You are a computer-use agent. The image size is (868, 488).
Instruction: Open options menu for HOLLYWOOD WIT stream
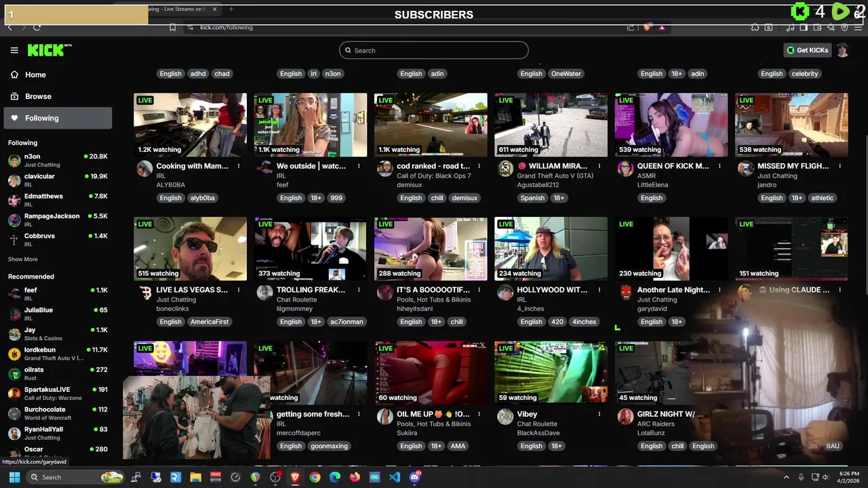[599, 290]
